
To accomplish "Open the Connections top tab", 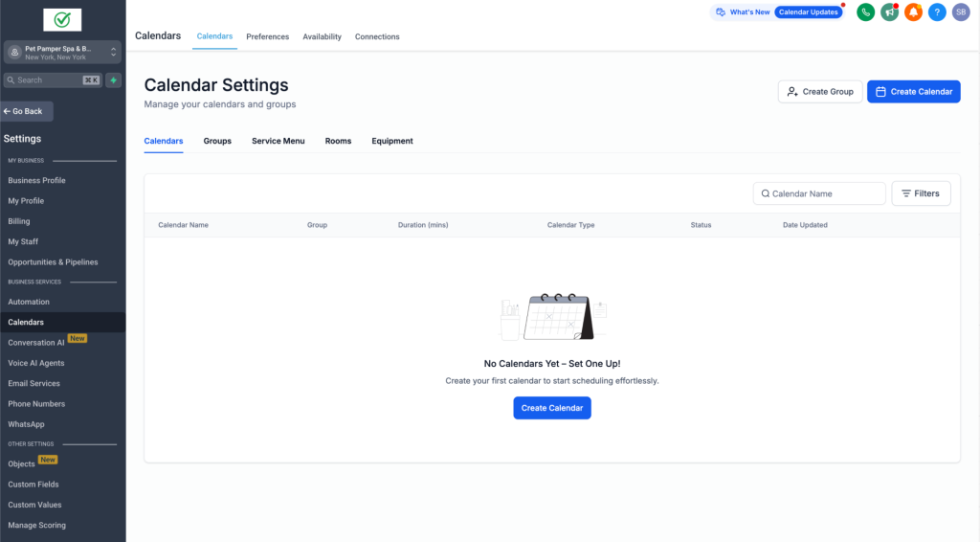I will pos(377,37).
